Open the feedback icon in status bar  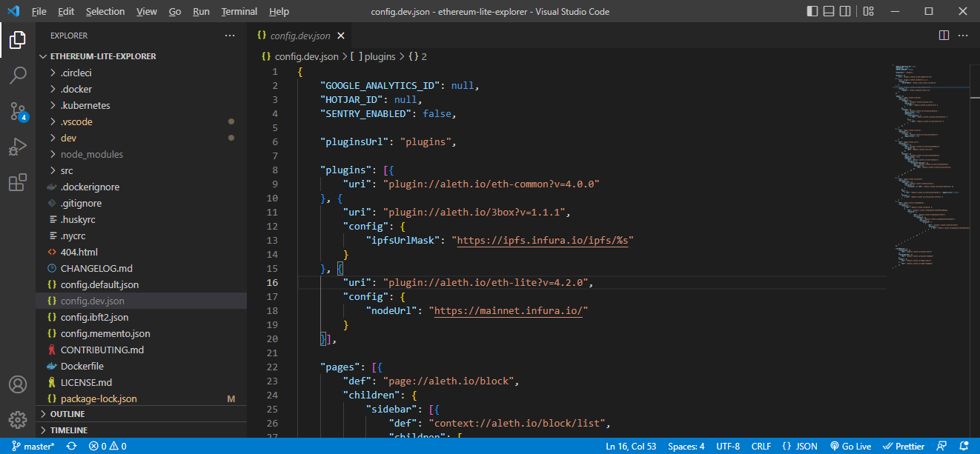pyautogui.click(x=942, y=447)
